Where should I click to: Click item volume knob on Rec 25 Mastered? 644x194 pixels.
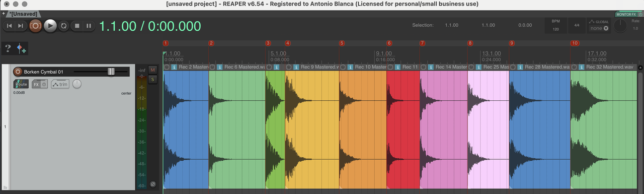coord(471,67)
